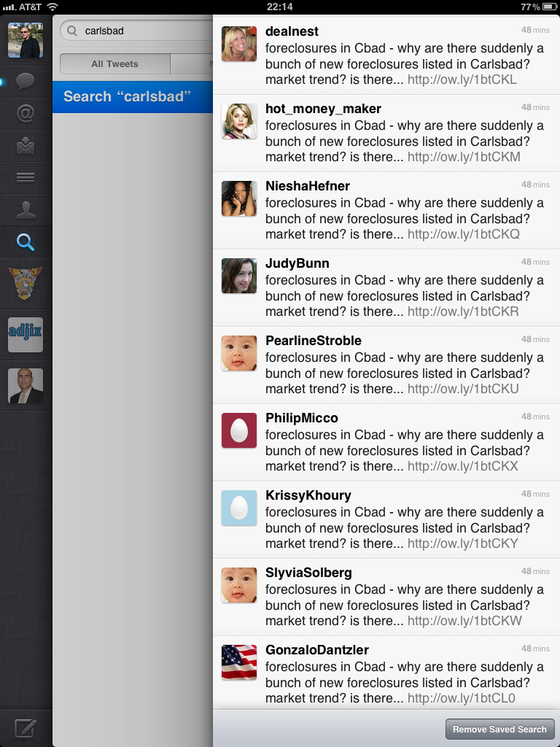This screenshot has height=747, width=560.
Task: Tap the compose new tweet icon
Action: coord(26,729)
